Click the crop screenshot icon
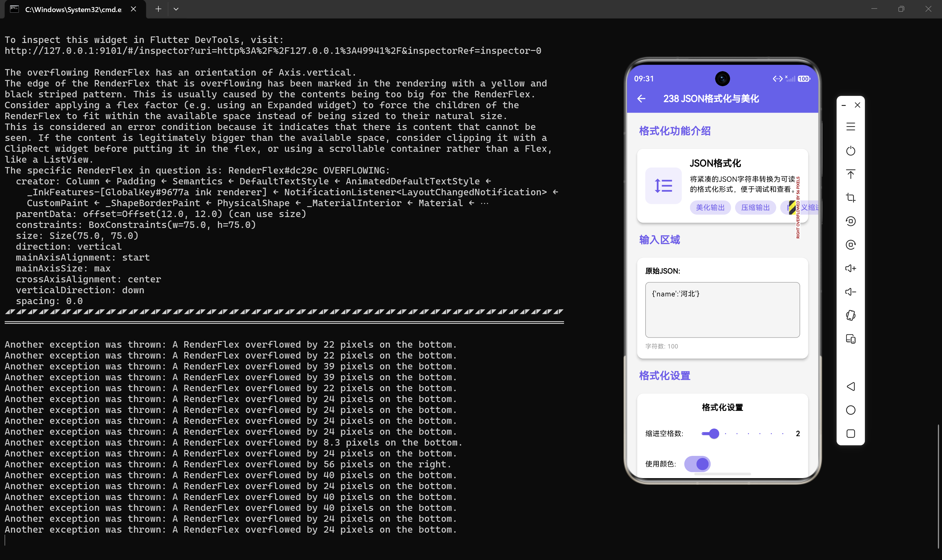942x560 pixels. (x=850, y=198)
